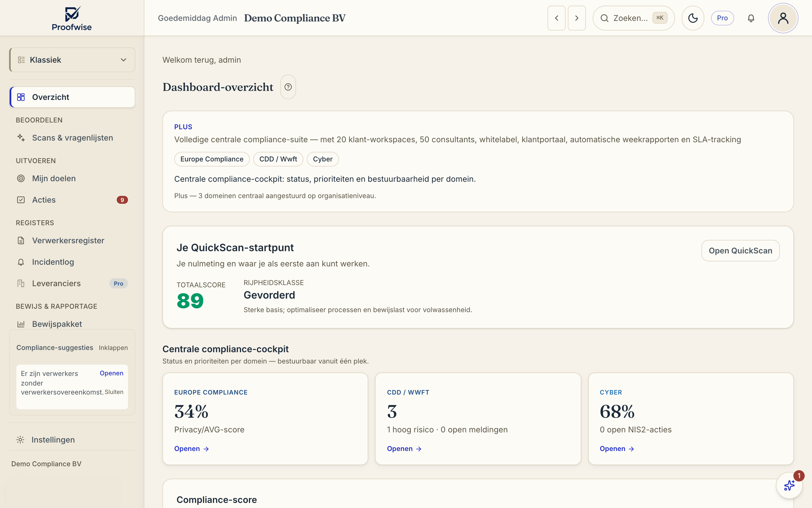The image size is (812, 508).
Task: Click the building icon beside Leveranciers
Action: (x=21, y=284)
